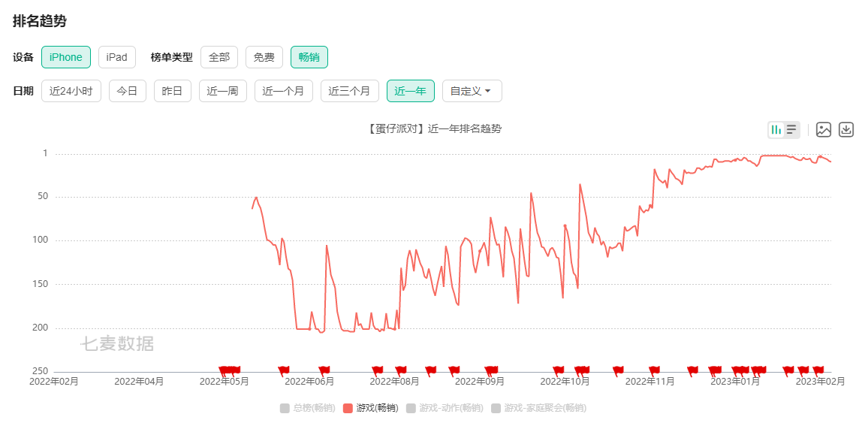The image size is (868, 426).
Task: Select 近一年 date range
Action: pyautogui.click(x=410, y=91)
